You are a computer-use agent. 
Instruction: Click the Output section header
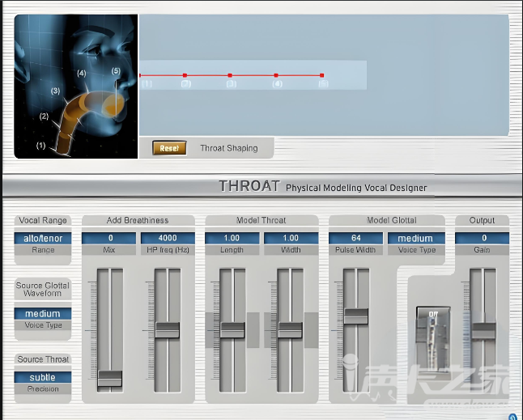click(x=482, y=220)
